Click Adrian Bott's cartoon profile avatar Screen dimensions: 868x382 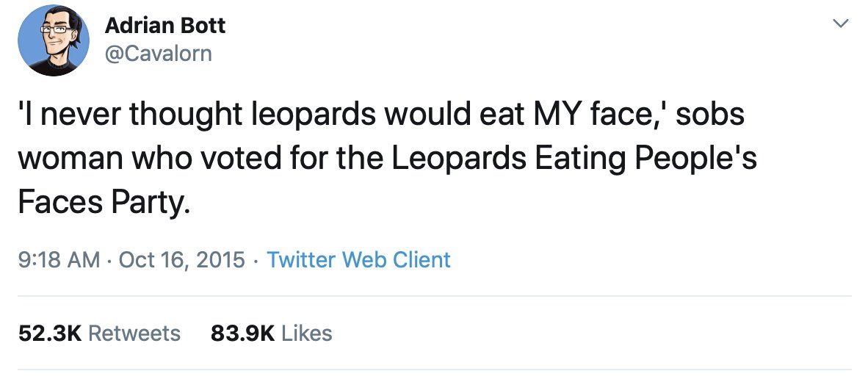tap(48, 44)
